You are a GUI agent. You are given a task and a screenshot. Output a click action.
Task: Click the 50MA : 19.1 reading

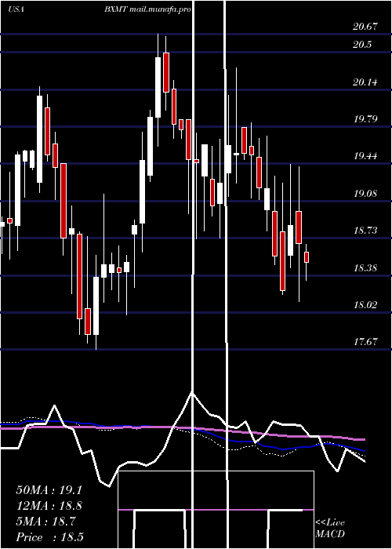[x=49, y=490]
